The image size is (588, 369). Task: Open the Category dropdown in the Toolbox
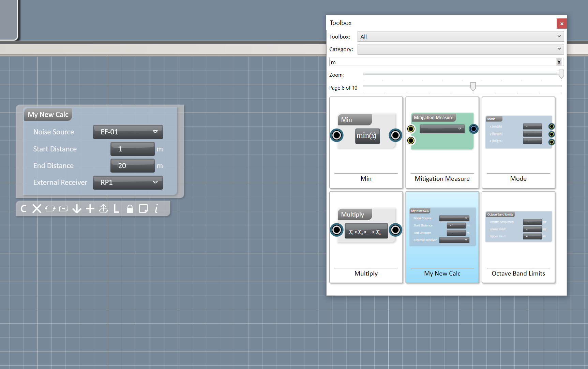coord(460,49)
